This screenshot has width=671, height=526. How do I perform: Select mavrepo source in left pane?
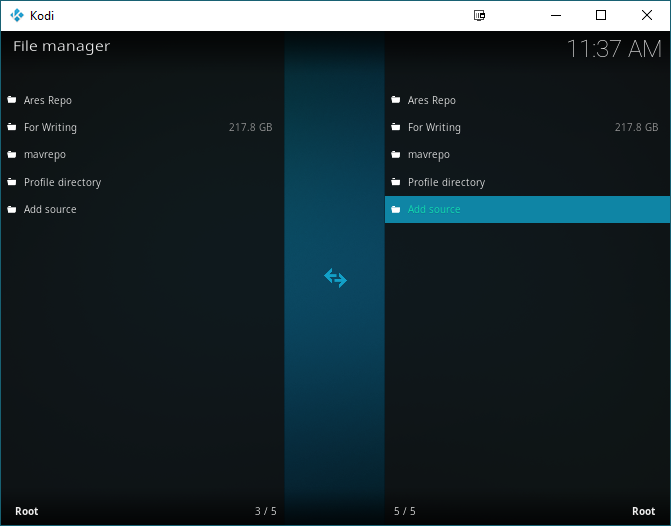(143, 155)
